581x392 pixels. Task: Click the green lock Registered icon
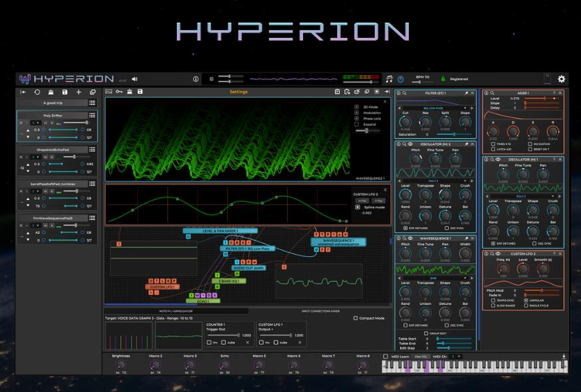pyautogui.click(x=443, y=79)
